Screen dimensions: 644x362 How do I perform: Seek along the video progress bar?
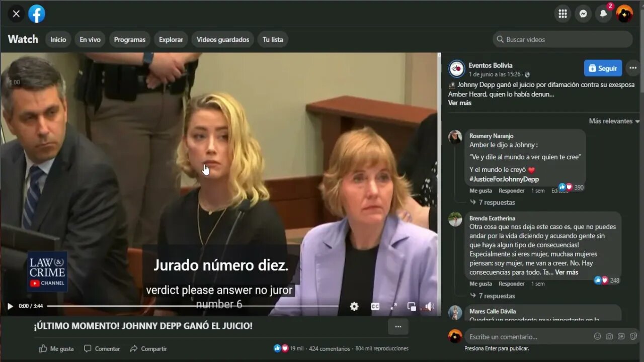pyautogui.click(x=193, y=306)
